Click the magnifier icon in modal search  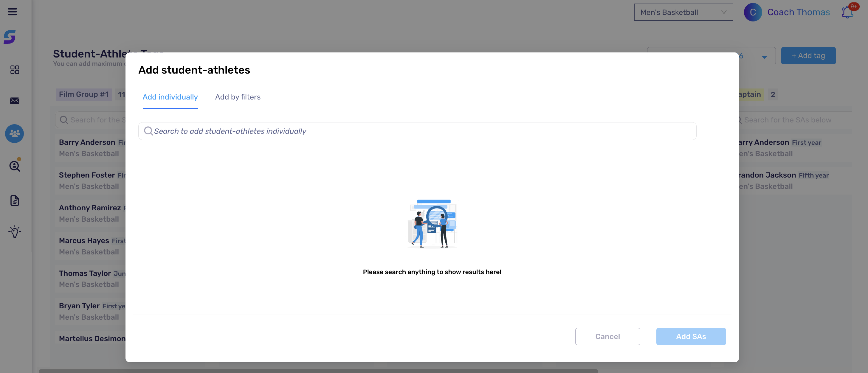148,131
